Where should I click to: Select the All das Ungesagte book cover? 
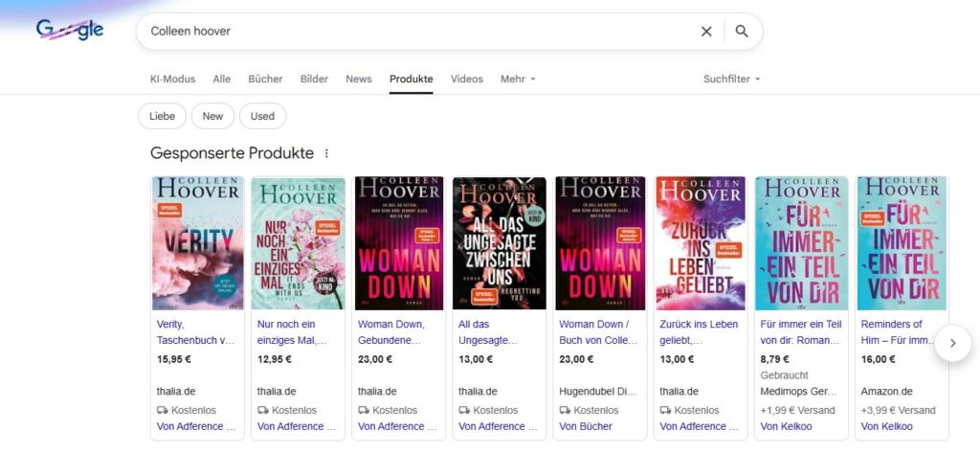500,243
